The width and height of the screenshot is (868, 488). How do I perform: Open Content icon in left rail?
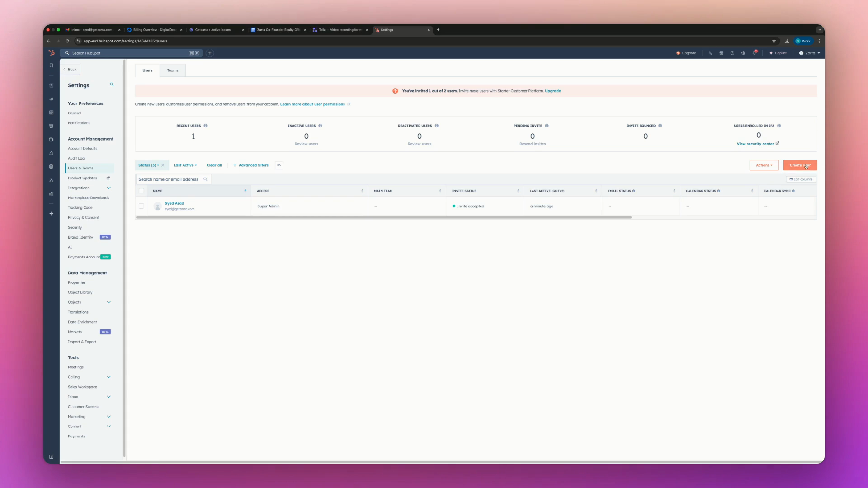51,113
